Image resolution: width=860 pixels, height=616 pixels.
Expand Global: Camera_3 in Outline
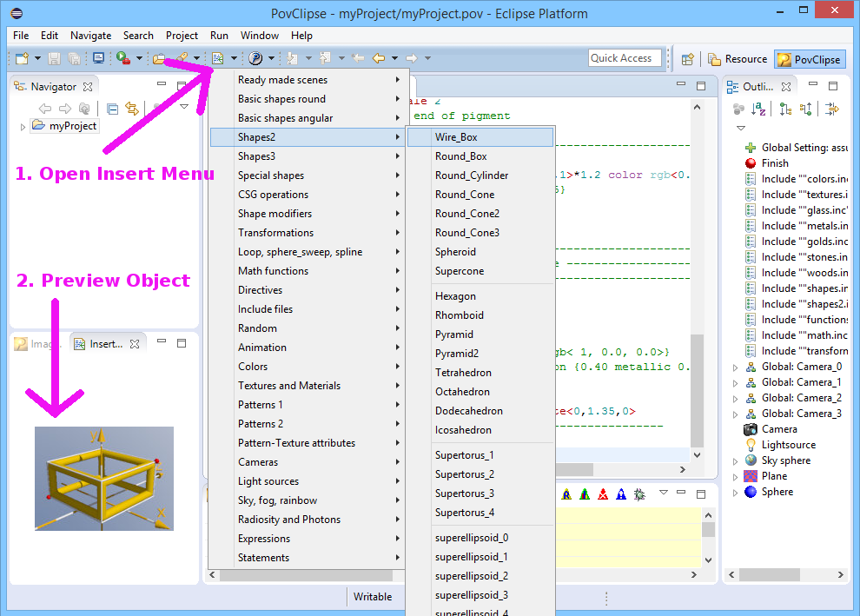click(736, 414)
